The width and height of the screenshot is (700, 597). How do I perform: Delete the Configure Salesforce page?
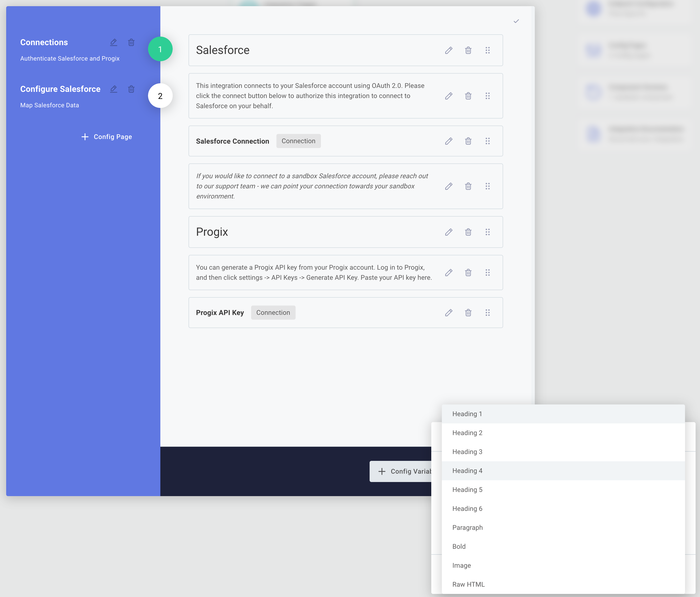(x=131, y=89)
